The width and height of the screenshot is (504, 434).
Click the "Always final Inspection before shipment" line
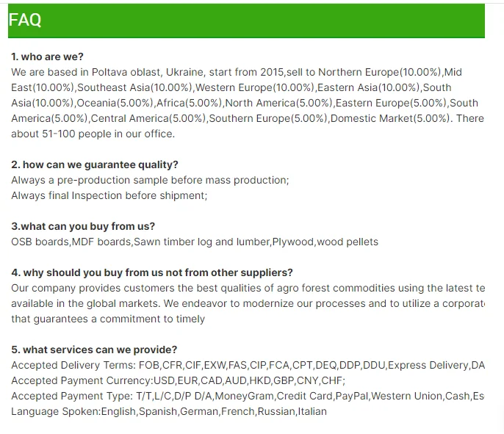tap(109, 195)
